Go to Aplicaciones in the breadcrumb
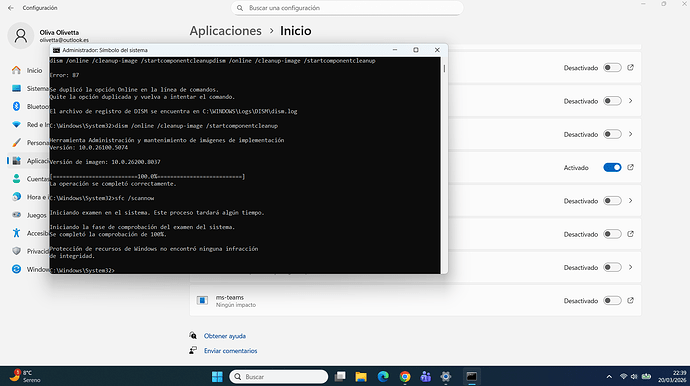 tap(225, 31)
